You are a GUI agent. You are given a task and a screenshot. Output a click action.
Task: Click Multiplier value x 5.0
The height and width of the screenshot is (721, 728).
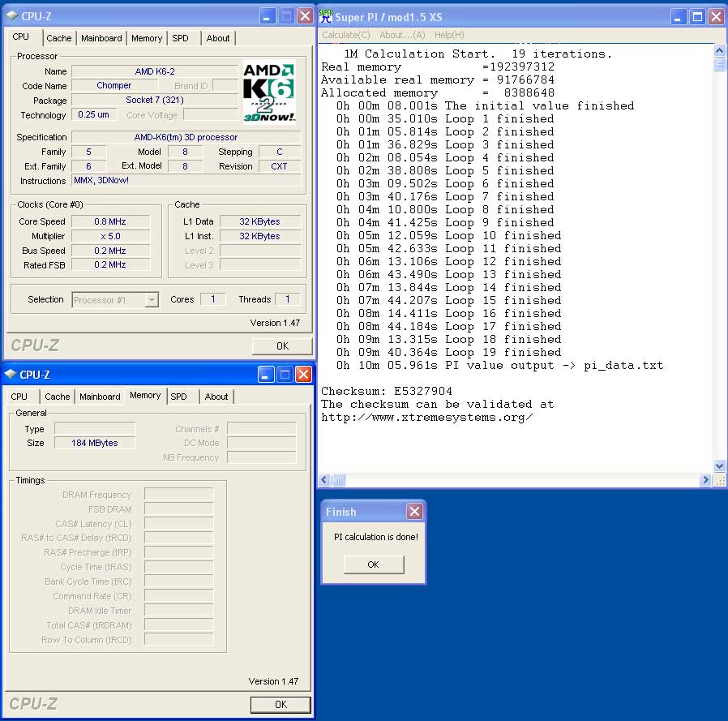coord(110,236)
